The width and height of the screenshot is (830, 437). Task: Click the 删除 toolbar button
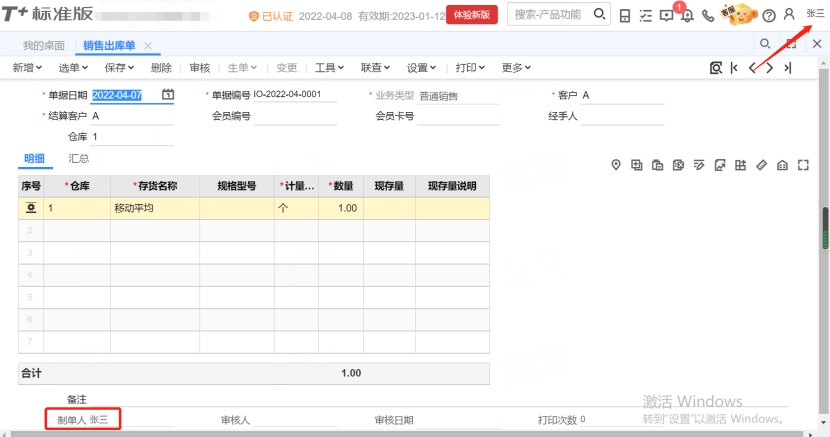(x=161, y=68)
